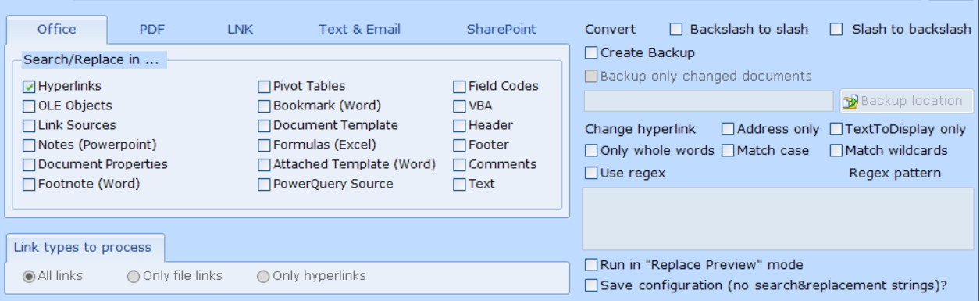The height and width of the screenshot is (301, 980).
Task: Toggle Create Backup option
Action: pyautogui.click(x=591, y=53)
